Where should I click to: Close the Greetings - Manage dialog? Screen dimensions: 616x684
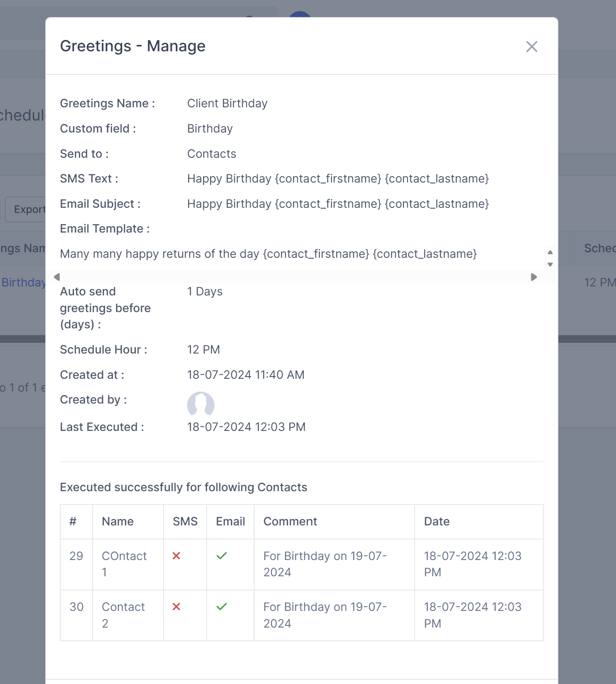(531, 47)
